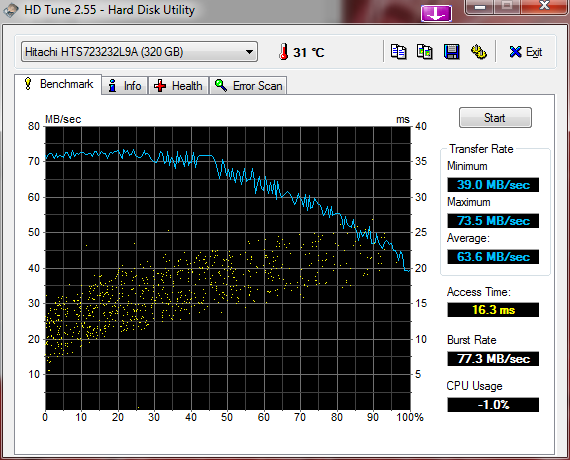Click the Error Scan magnifier icon

point(221,85)
